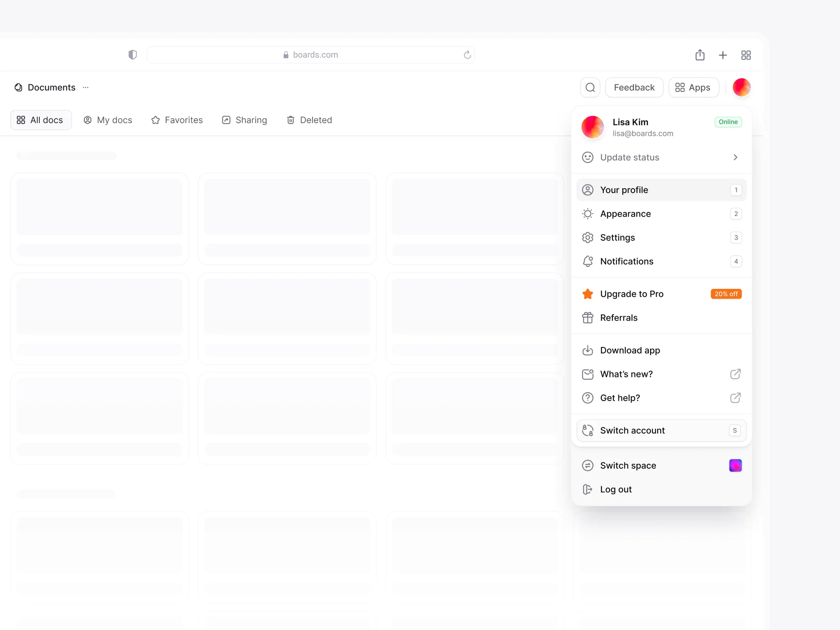Click the user avatar in header

tap(742, 87)
